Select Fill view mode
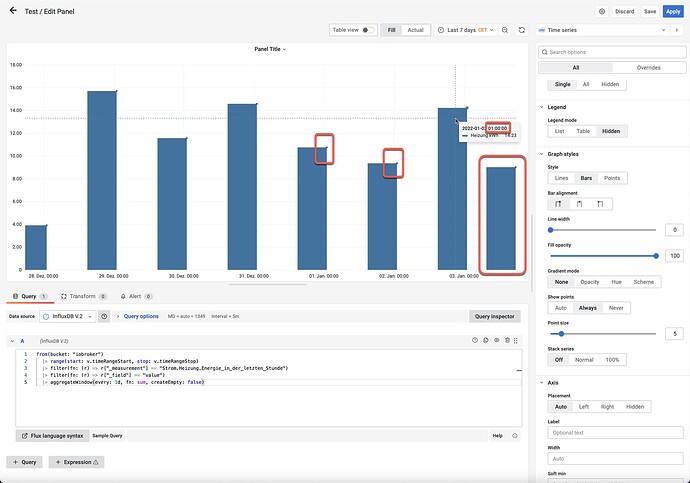 pos(391,30)
